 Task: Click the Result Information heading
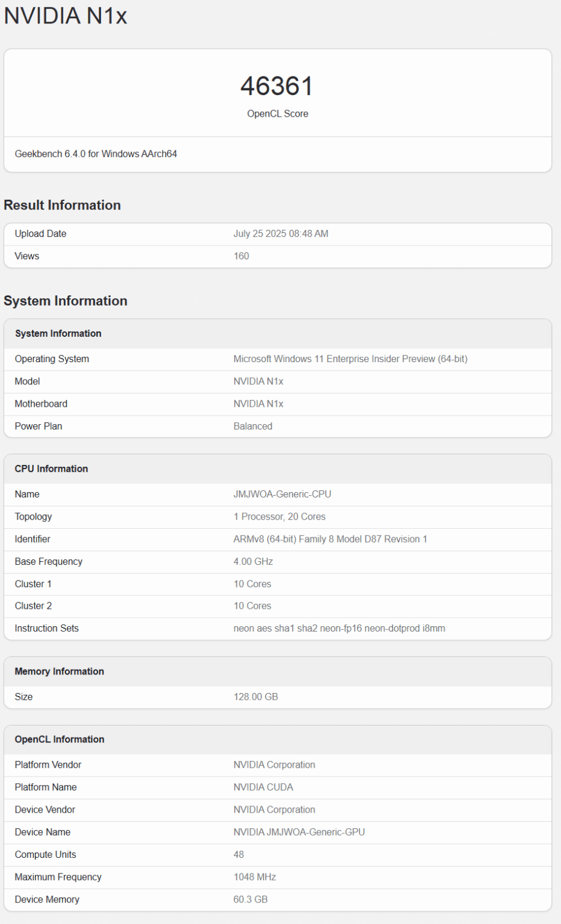[x=62, y=205]
